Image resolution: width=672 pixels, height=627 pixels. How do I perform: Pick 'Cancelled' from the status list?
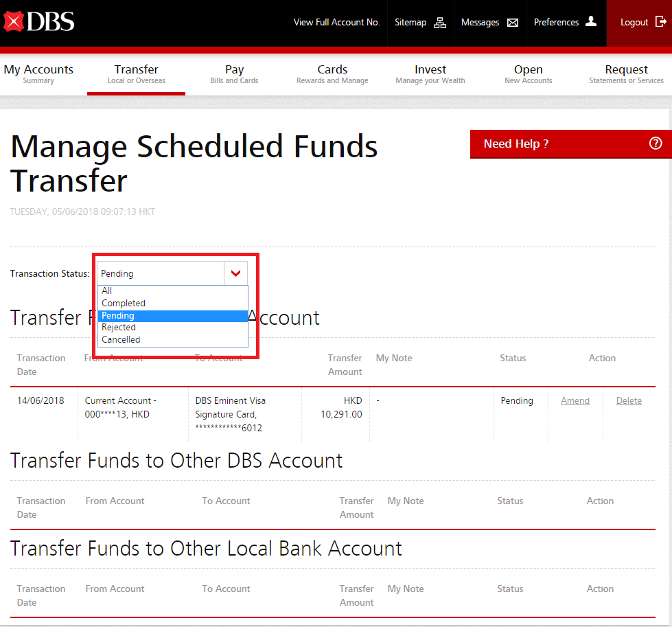(x=121, y=339)
